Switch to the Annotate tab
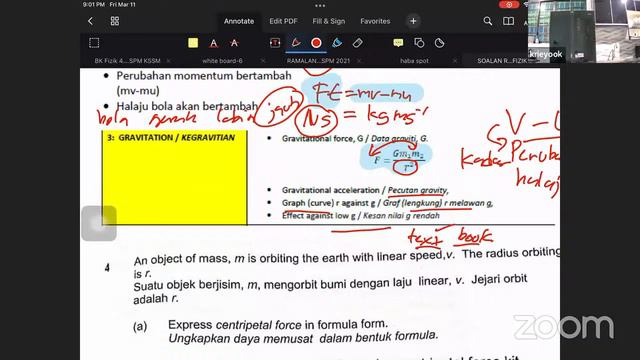 239,21
